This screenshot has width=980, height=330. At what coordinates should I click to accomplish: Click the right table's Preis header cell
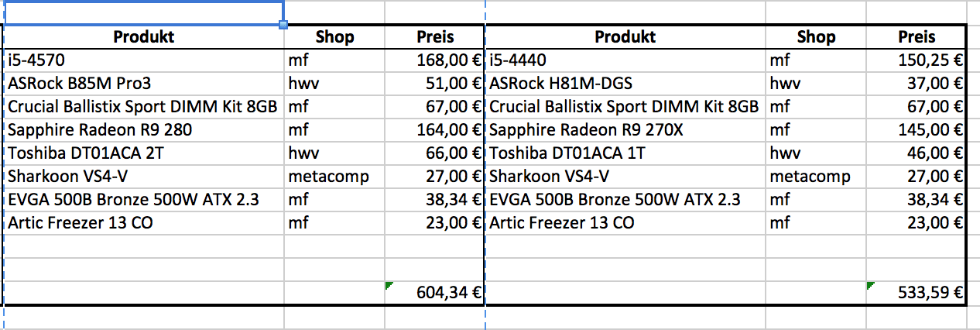[x=916, y=36]
